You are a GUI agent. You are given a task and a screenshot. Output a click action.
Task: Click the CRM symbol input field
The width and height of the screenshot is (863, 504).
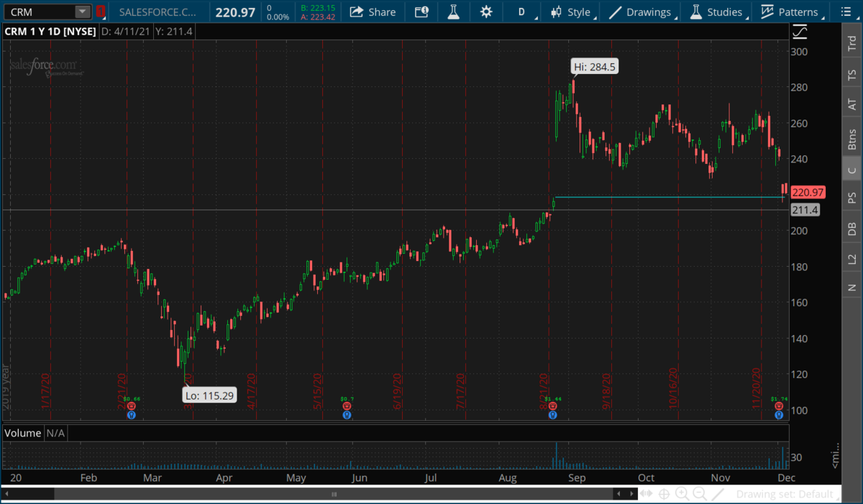coord(40,12)
